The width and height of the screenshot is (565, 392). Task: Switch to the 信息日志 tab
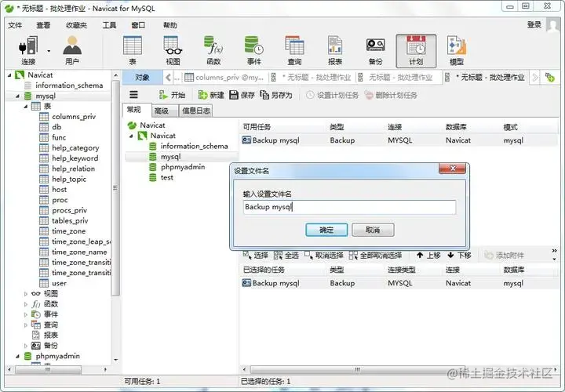[x=196, y=111]
